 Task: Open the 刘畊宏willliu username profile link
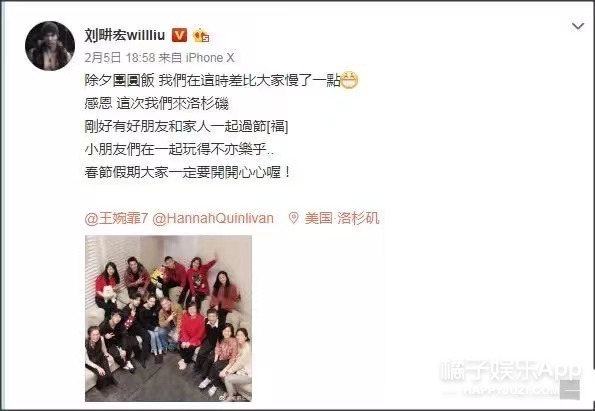125,35
